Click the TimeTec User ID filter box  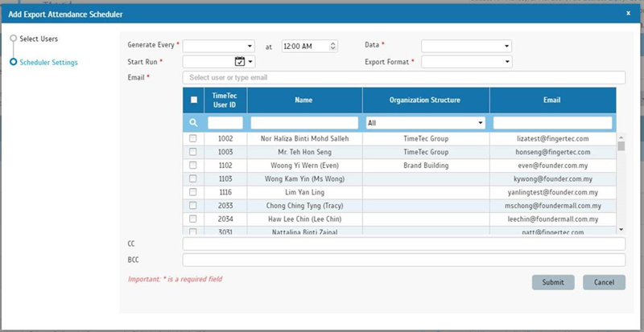click(225, 123)
